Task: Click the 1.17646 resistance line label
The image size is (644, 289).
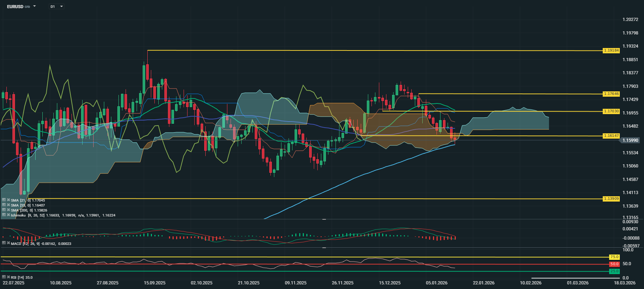Action: tap(611, 94)
